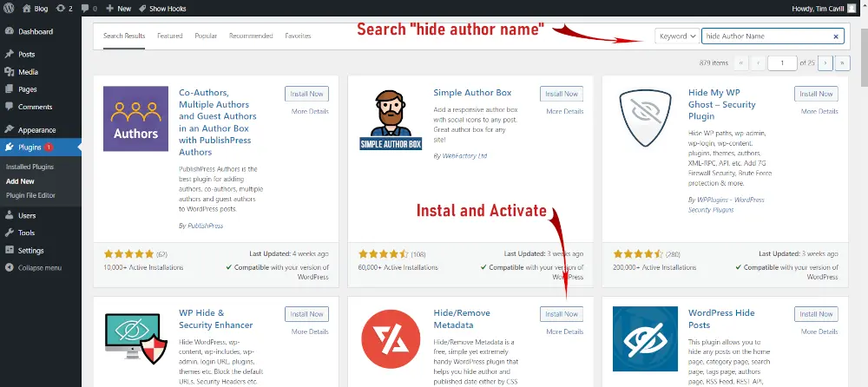Toggle Show Hooks in admin bar

click(162, 9)
